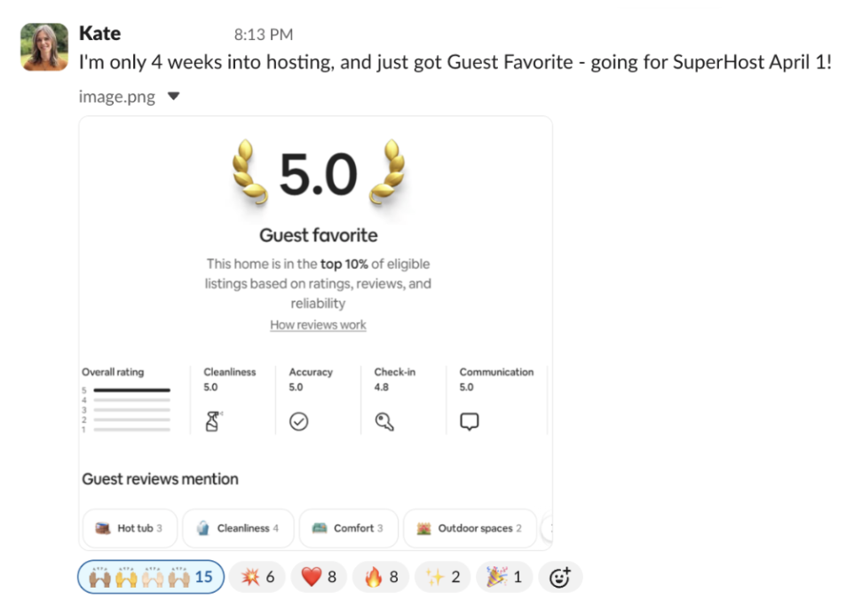Click the Accuracy checkmark circle icon

(x=298, y=421)
